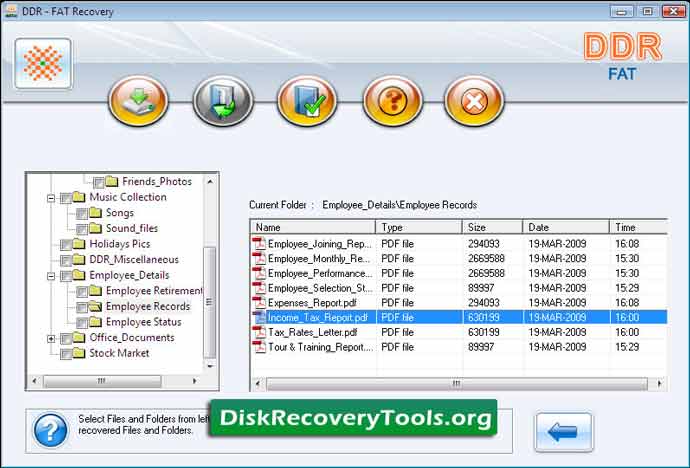
Task: Click the Friends_Photos folder icon
Action: click(x=112, y=181)
